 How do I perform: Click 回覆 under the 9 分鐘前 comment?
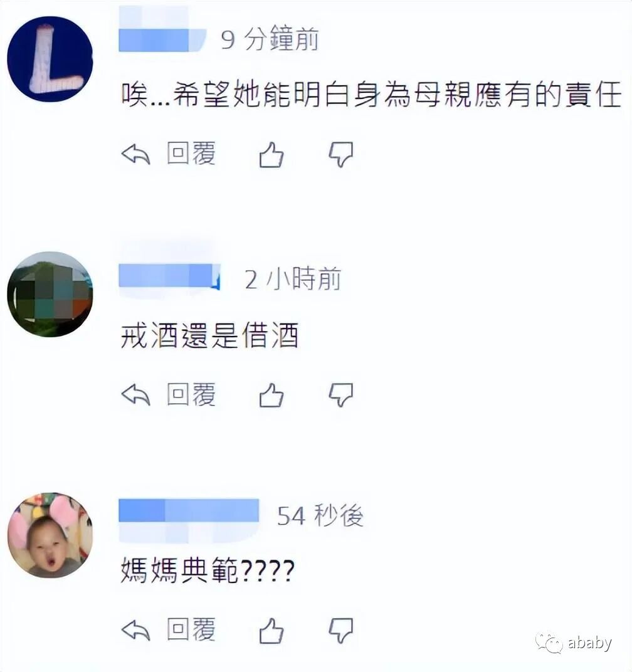click(191, 153)
